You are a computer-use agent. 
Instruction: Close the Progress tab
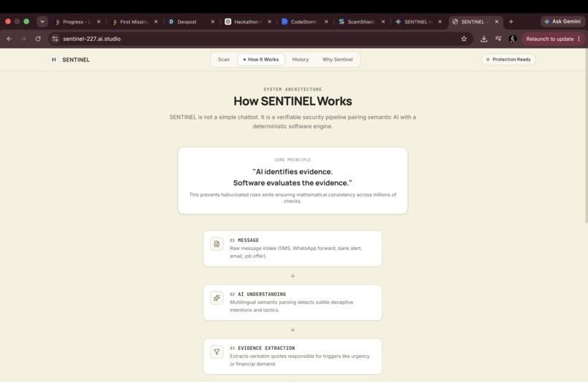99,22
